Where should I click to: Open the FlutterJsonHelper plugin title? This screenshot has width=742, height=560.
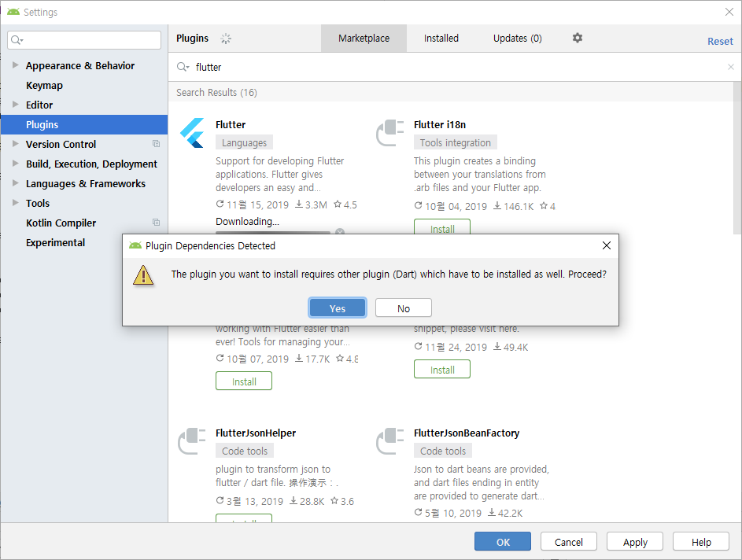[x=256, y=433]
